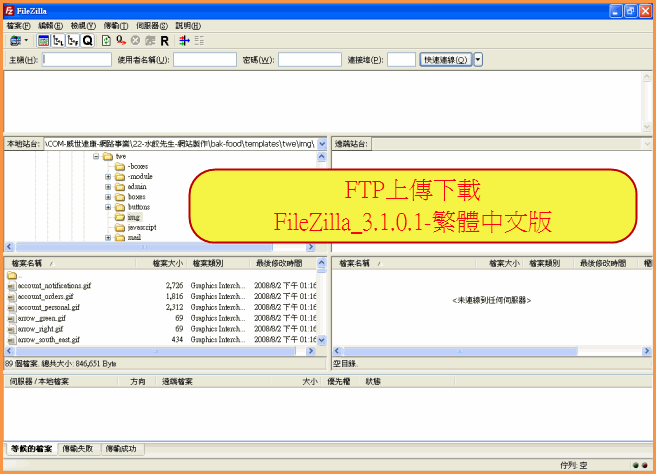
Task: Click the local tree horizontal scrollbar
Action: [x=160, y=247]
